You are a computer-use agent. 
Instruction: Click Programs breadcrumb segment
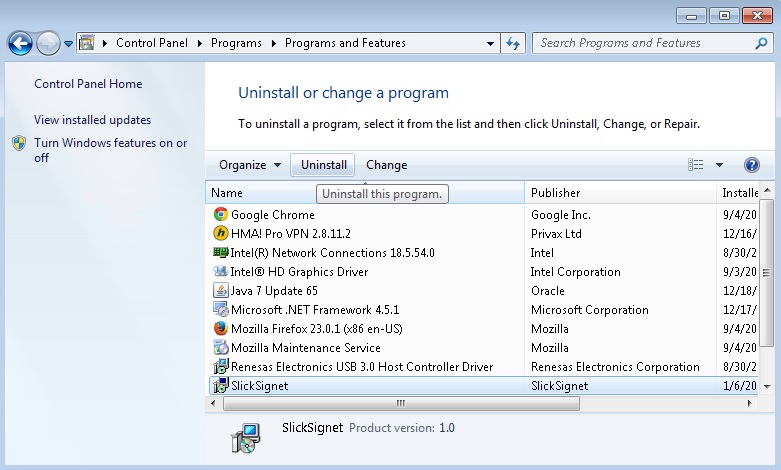pos(236,43)
